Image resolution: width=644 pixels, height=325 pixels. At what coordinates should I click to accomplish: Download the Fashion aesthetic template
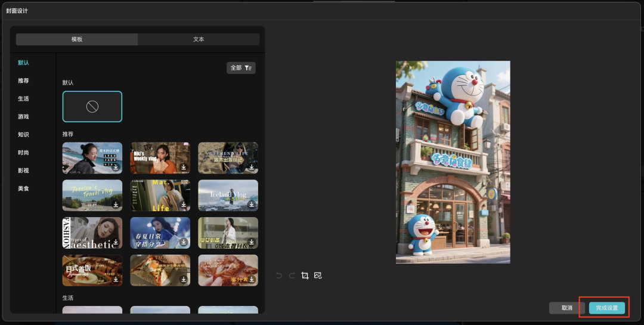(116, 242)
